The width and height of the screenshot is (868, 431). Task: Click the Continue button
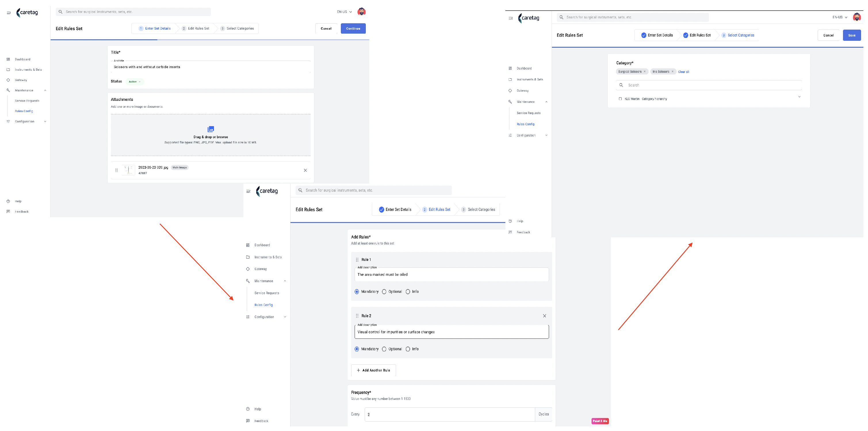pyautogui.click(x=353, y=29)
